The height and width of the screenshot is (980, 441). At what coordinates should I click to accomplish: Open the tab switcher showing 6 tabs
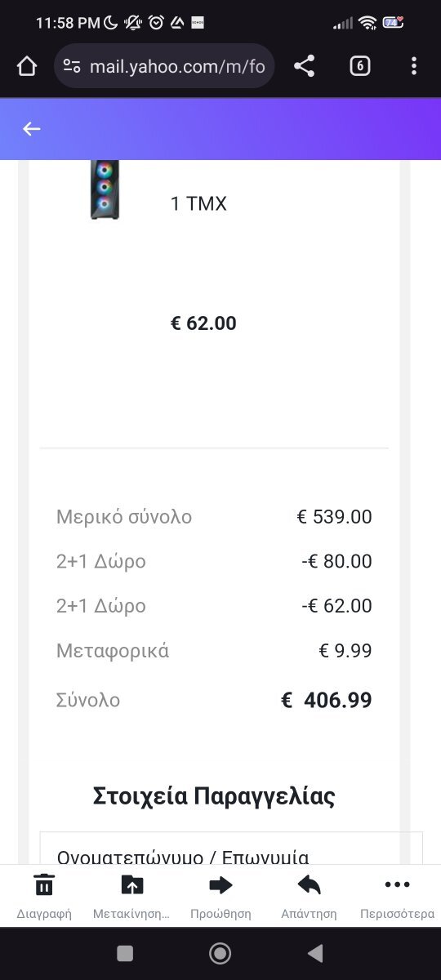click(360, 66)
